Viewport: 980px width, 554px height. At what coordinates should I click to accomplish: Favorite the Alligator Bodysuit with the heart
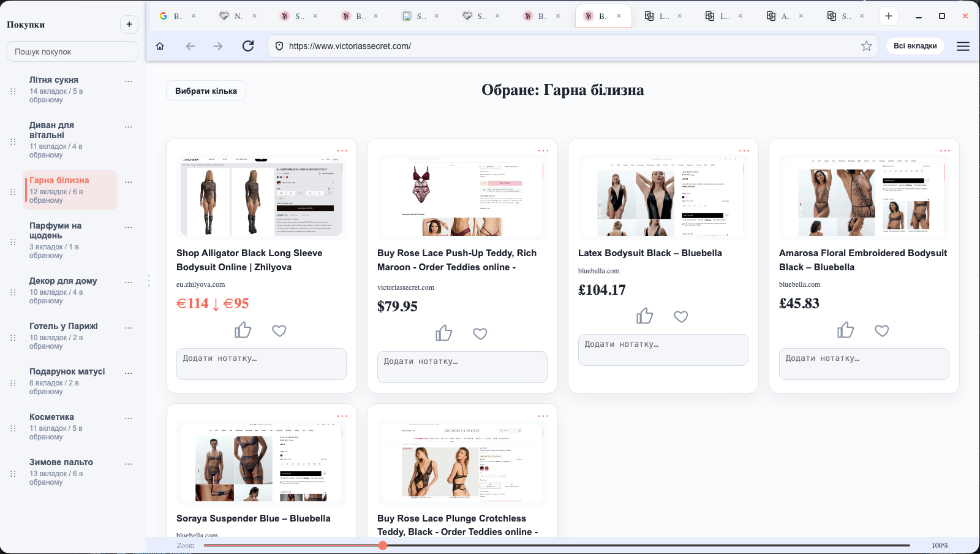coord(279,331)
